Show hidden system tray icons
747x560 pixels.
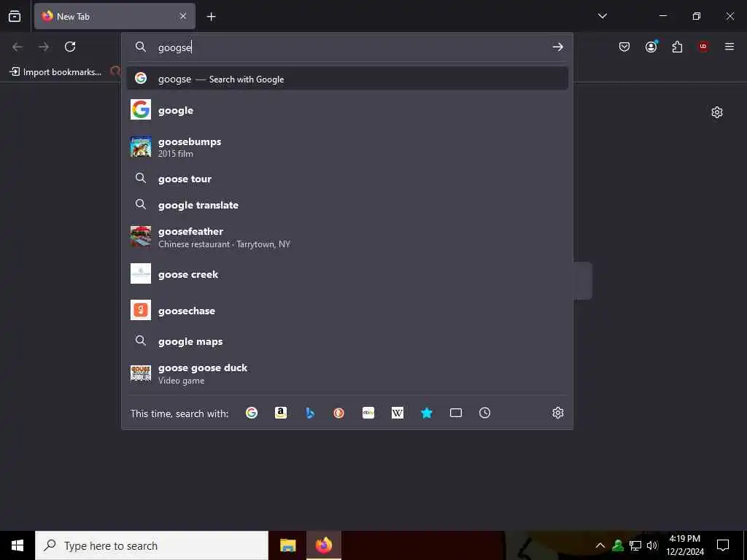click(x=600, y=545)
